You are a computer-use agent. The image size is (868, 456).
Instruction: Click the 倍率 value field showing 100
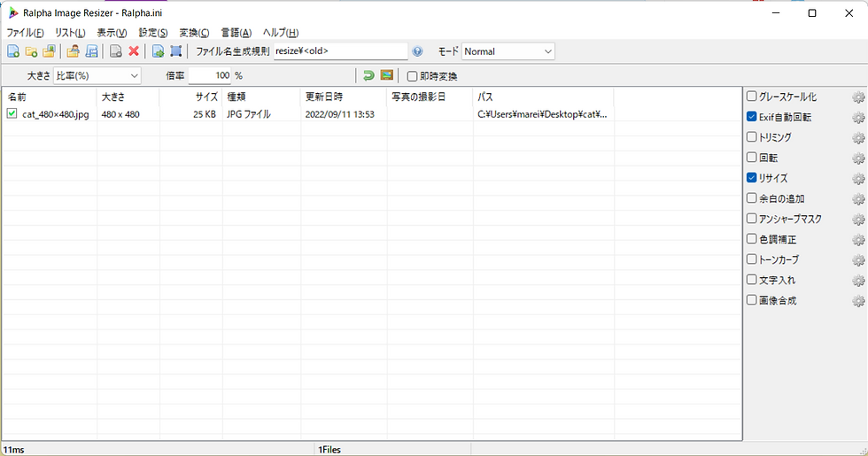click(x=210, y=75)
